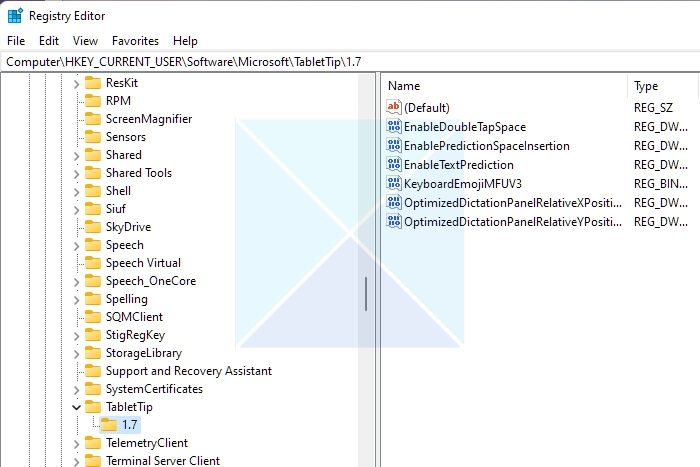
Task: Expand the TelemetryClient key
Action: [x=76, y=444]
